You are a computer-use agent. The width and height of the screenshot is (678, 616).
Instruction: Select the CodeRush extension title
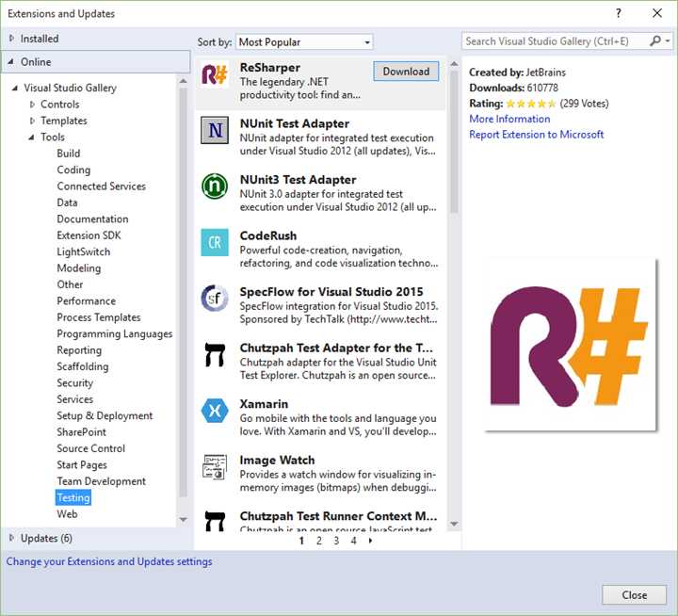point(268,235)
